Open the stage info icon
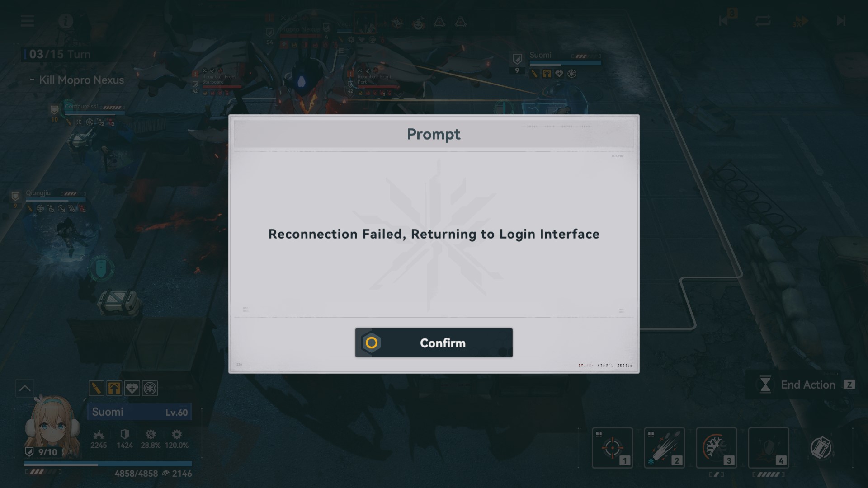Screen dimensions: 868x488 (66, 21)
